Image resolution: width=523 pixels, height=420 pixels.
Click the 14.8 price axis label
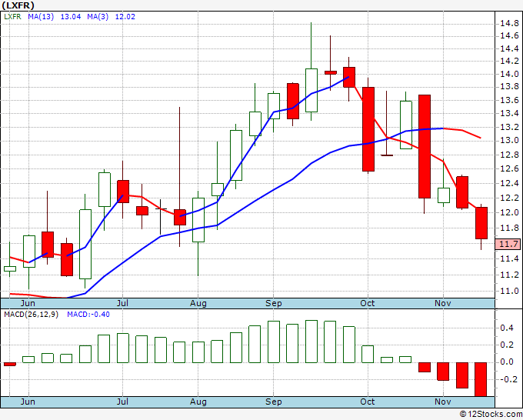click(509, 23)
